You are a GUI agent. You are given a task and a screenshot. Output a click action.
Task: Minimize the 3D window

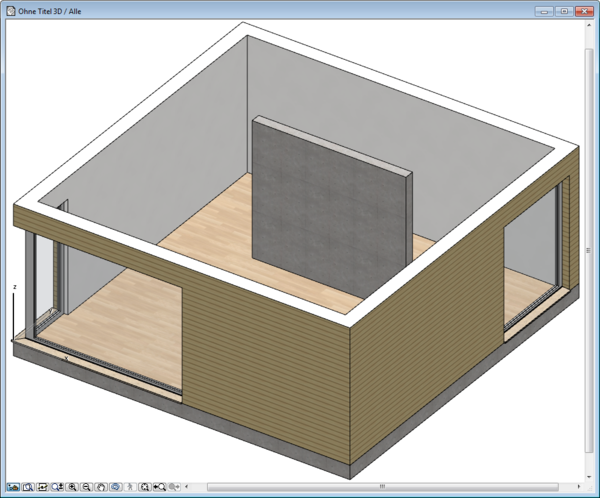544,11
